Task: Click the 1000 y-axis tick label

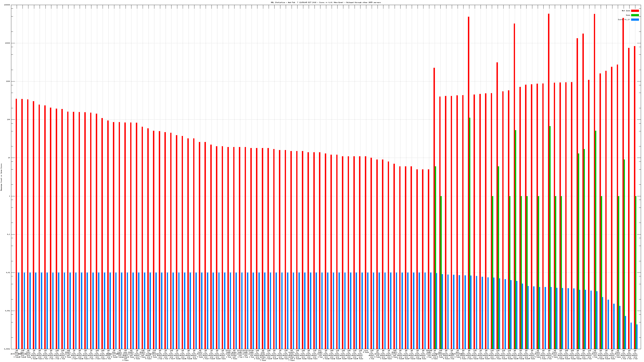Action: (x=8, y=81)
